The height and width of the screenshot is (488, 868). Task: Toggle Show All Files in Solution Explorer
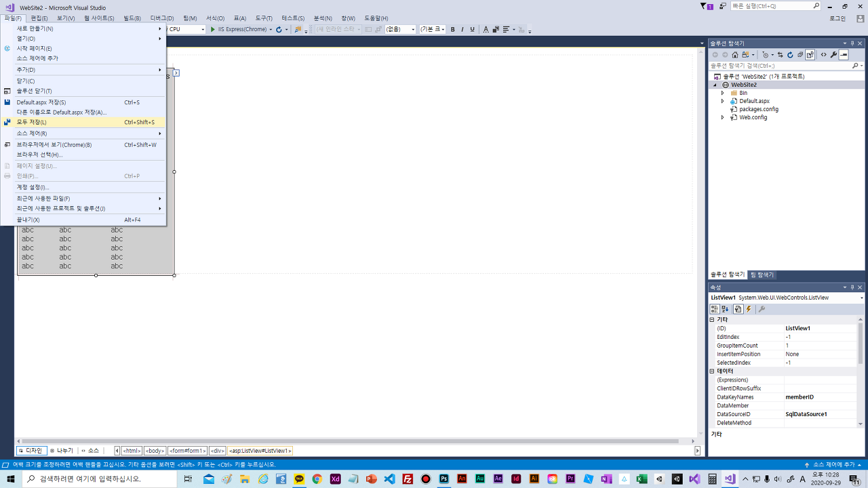coord(810,55)
